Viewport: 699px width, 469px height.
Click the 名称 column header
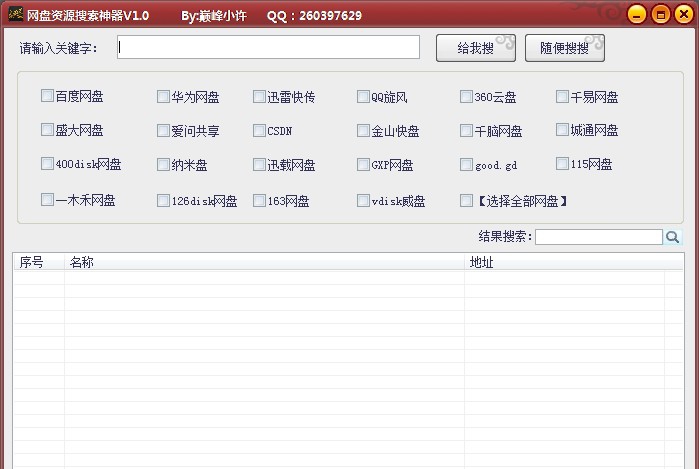[264, 262]
